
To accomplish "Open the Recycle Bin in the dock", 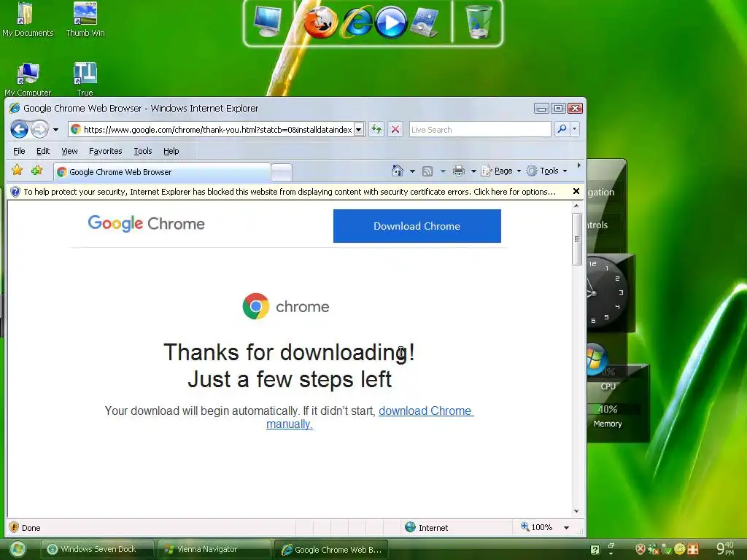I will coord(478,22).
